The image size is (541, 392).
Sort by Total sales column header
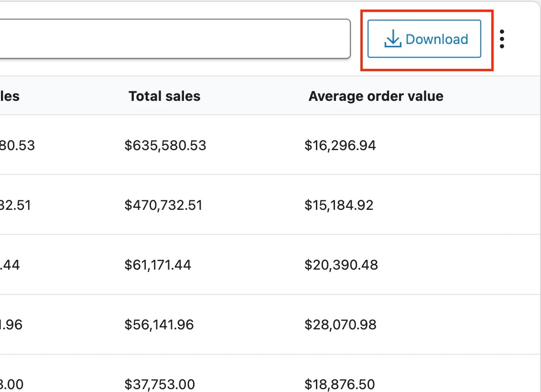164,96
